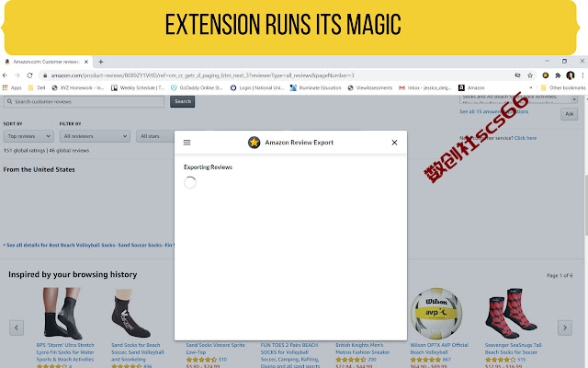588x368 pixels.
Task: Open BPS 'Storm' Ultra Stretch product link
Action: pyautogui.click(x=65, y=352)
